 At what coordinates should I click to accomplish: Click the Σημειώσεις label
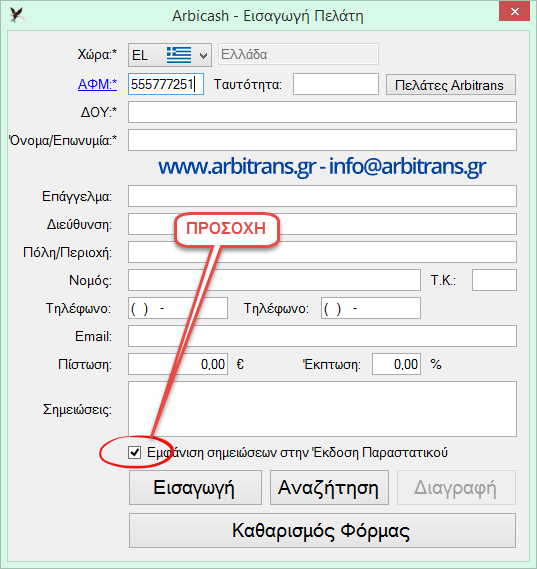[77, 409]
